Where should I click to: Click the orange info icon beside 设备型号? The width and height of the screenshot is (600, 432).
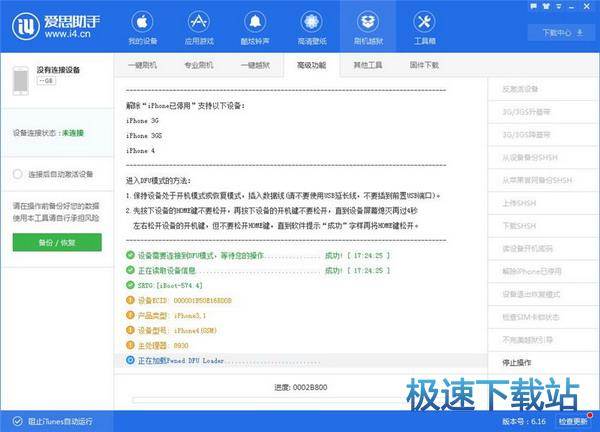tap(130, 330)
